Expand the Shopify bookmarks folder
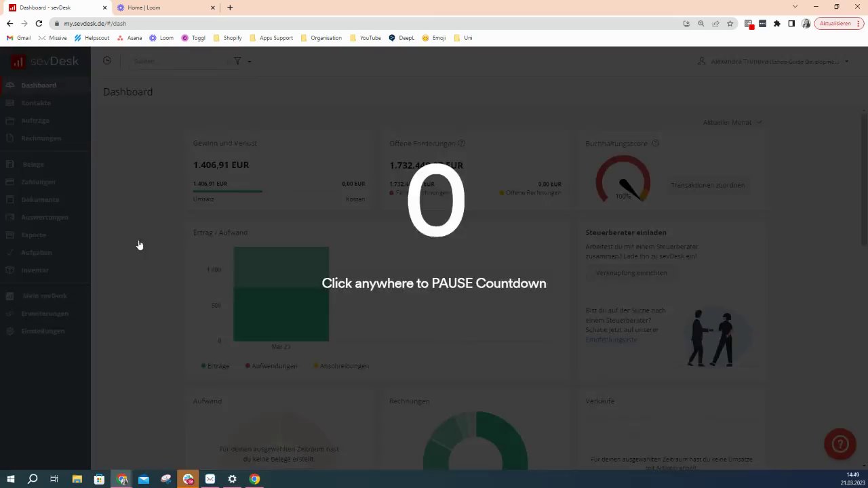 (x=227, y=38)
